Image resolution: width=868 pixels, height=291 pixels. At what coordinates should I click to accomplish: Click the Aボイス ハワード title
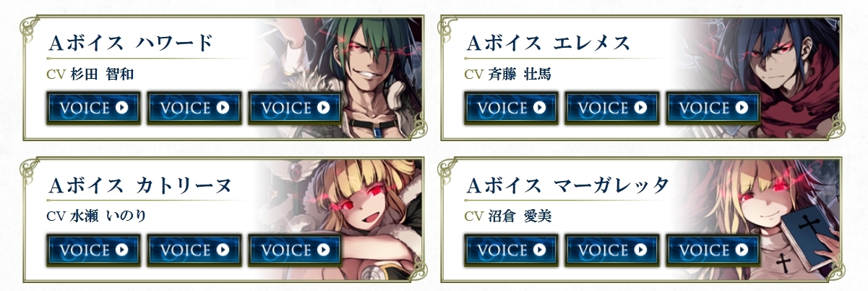[131, 43]
